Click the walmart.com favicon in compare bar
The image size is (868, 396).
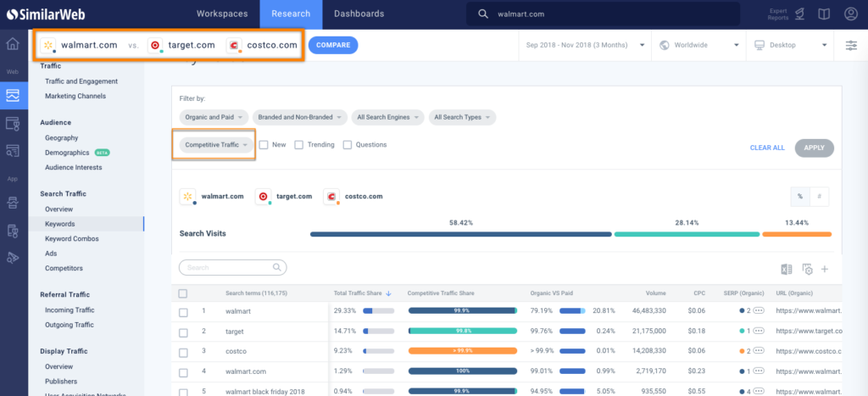(48, 46)
